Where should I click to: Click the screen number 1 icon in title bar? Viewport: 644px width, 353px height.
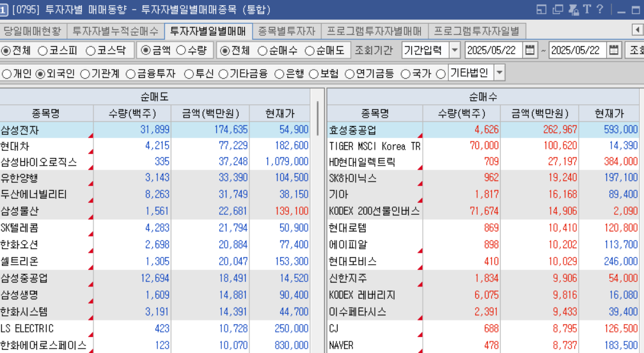4,10
